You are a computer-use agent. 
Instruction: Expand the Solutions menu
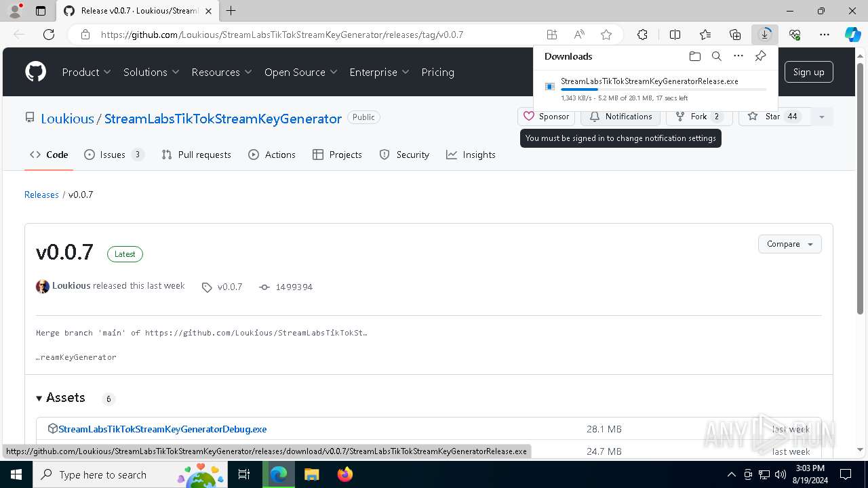click(x=151, y=72)
